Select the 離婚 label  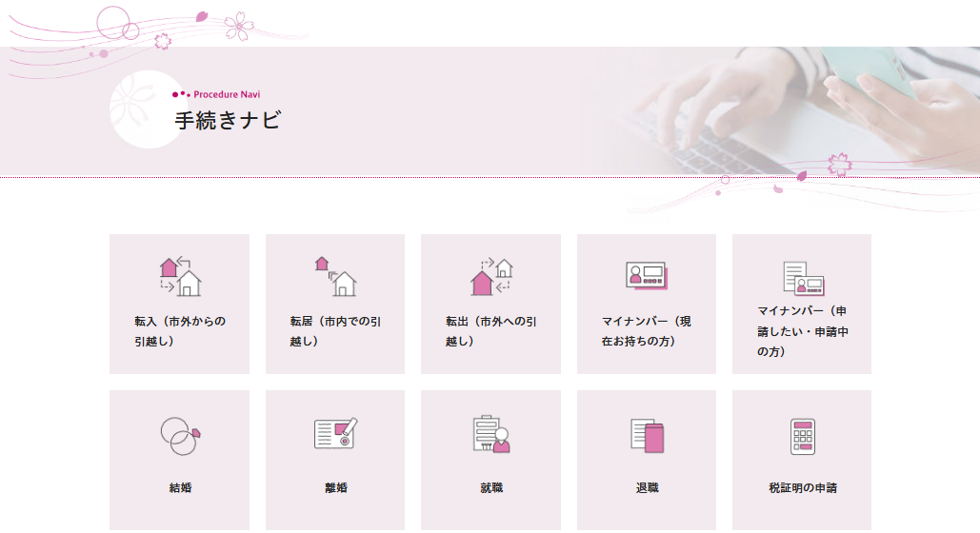click(x=335, y=487)
